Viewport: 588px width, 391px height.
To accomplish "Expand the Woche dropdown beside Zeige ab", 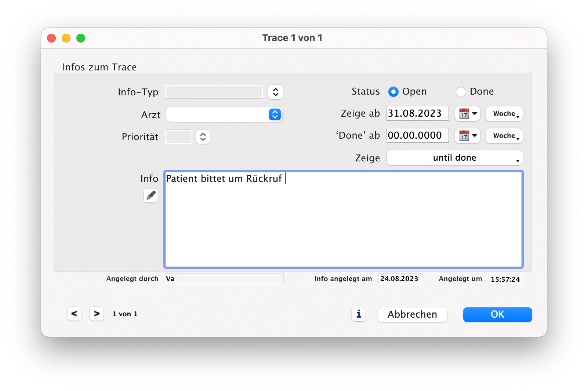I will pyautogui.click(x=504, y=114).
